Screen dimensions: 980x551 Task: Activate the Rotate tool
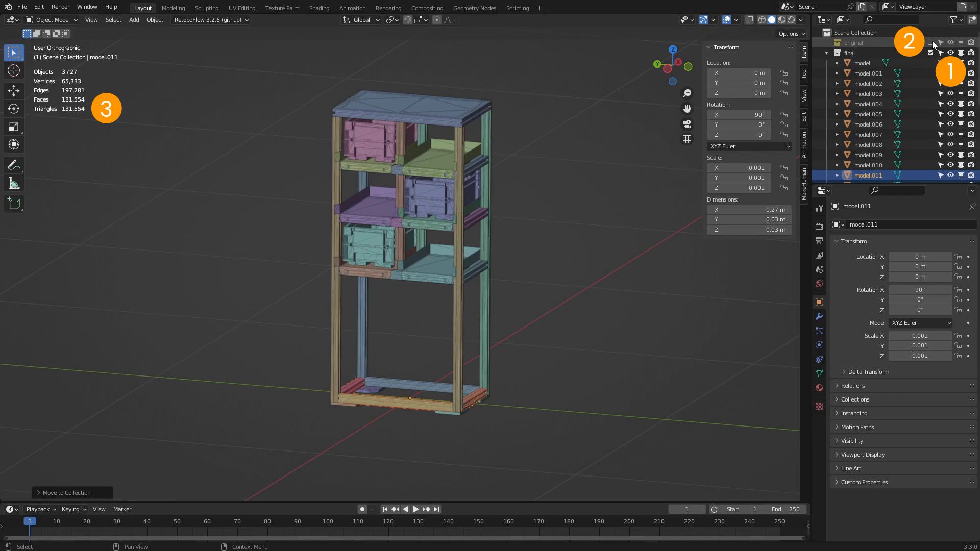click(x=14, y=108)
